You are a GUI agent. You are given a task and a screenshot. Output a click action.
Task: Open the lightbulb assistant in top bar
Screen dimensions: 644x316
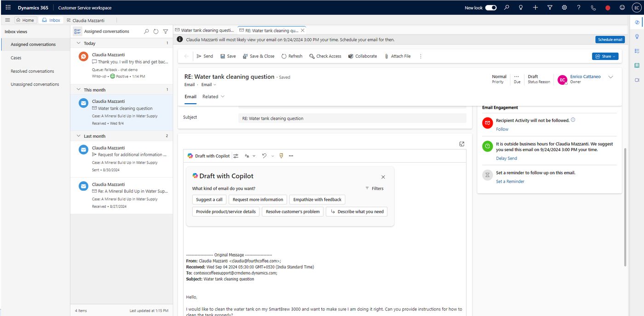521,7
